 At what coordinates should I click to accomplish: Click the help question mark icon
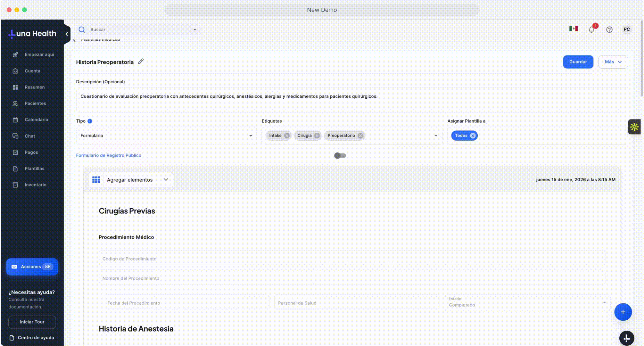(x=609, y=29)
